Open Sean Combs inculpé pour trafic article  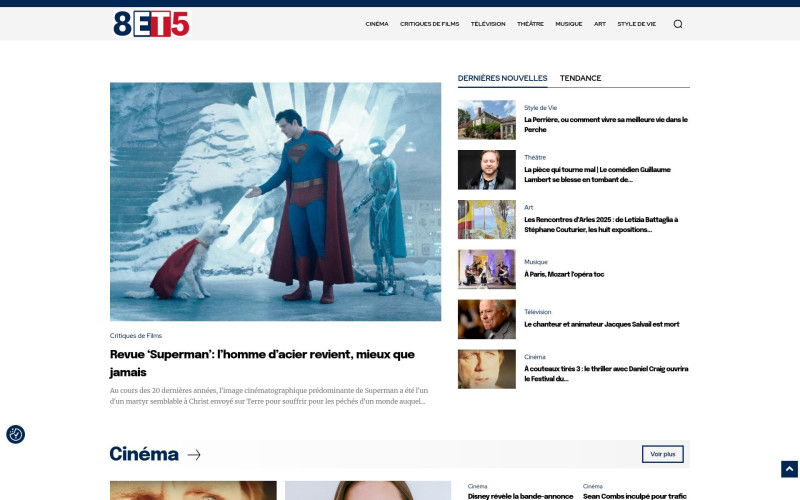coord(635,496)
